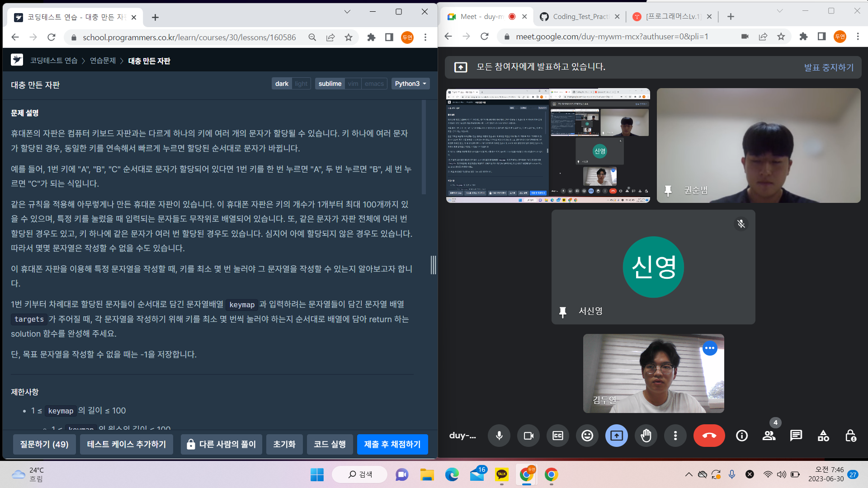This screenshot has width=868, height=488.
Task: Click 발표 중지하기 to stop presenting
Action: 829,67
